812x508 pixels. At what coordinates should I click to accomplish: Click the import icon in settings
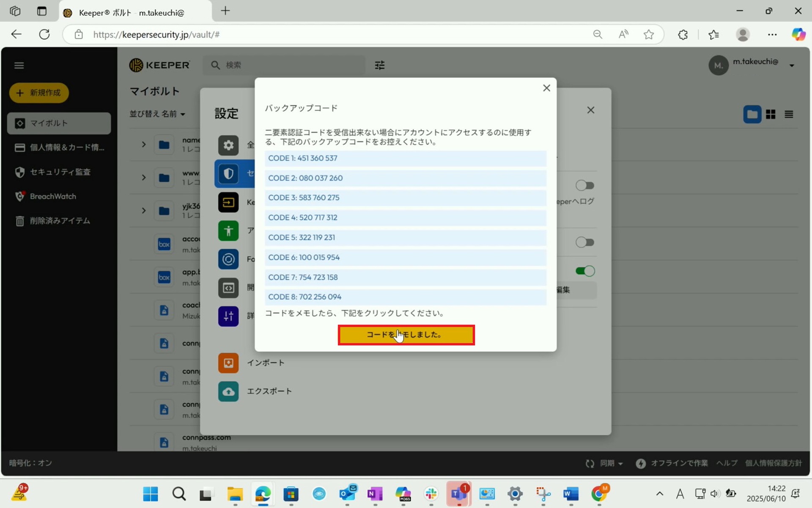click(228, 363)
